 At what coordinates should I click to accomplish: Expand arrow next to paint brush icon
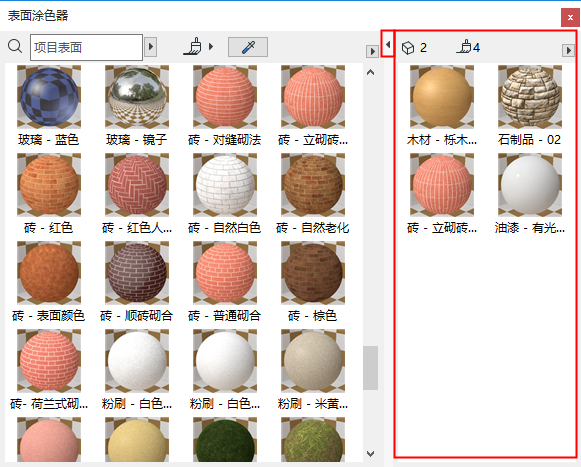click(x=211, y=47)
